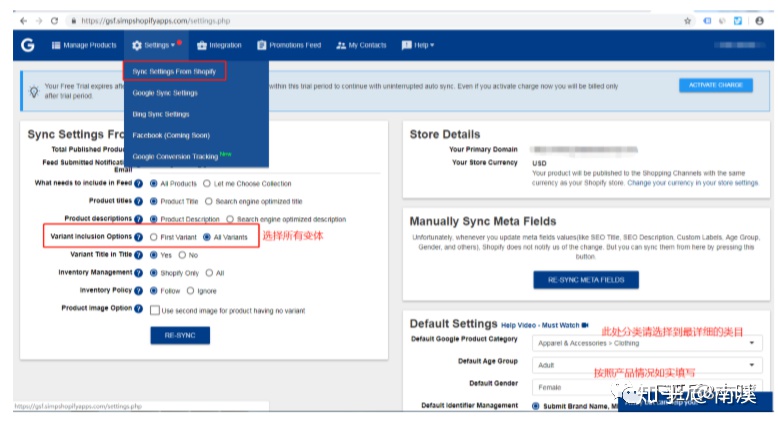Select Sync Settings From Shopify menu entry
This screenshot has width=778, height=426.
[174, 71]
